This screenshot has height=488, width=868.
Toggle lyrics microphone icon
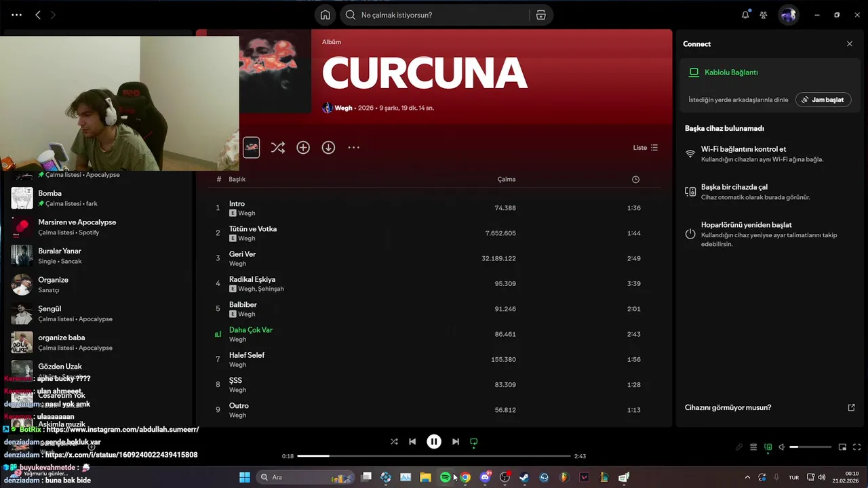pos(739,447)
